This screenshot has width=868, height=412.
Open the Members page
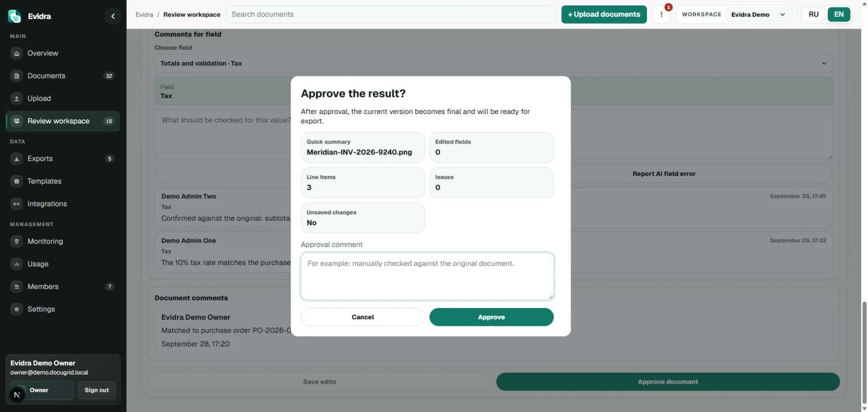pyautogui.click(x=63, y=287)
